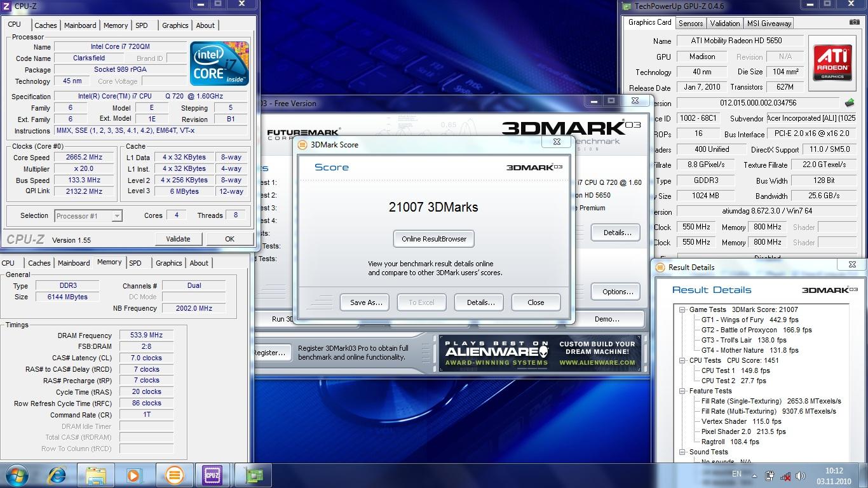The width and height of the screenshot is (868, 488).
Task: Select Pixel Shader 2.0 result row
Action: coord(743,431)
